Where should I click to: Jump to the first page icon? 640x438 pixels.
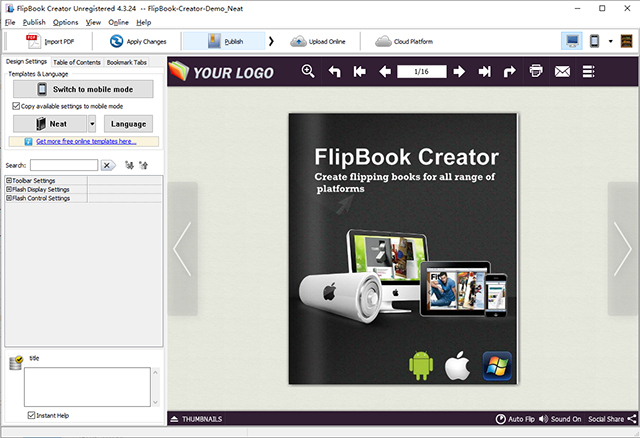359,71
